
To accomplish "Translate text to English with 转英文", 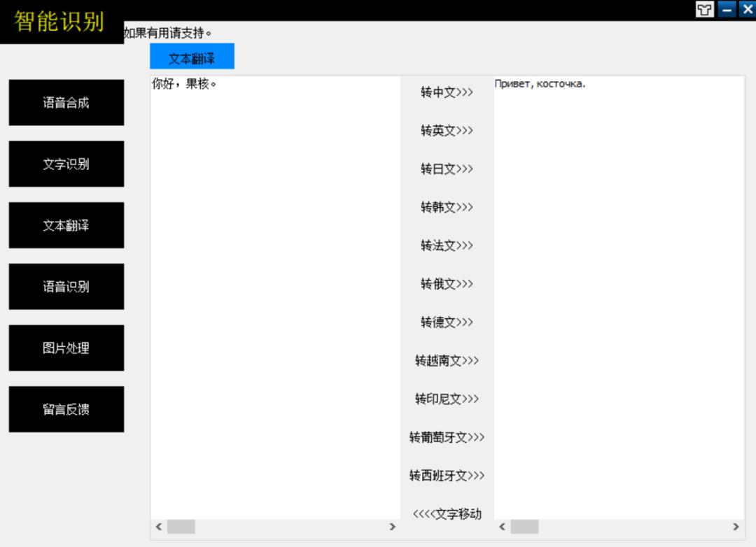I will (446, 131).
